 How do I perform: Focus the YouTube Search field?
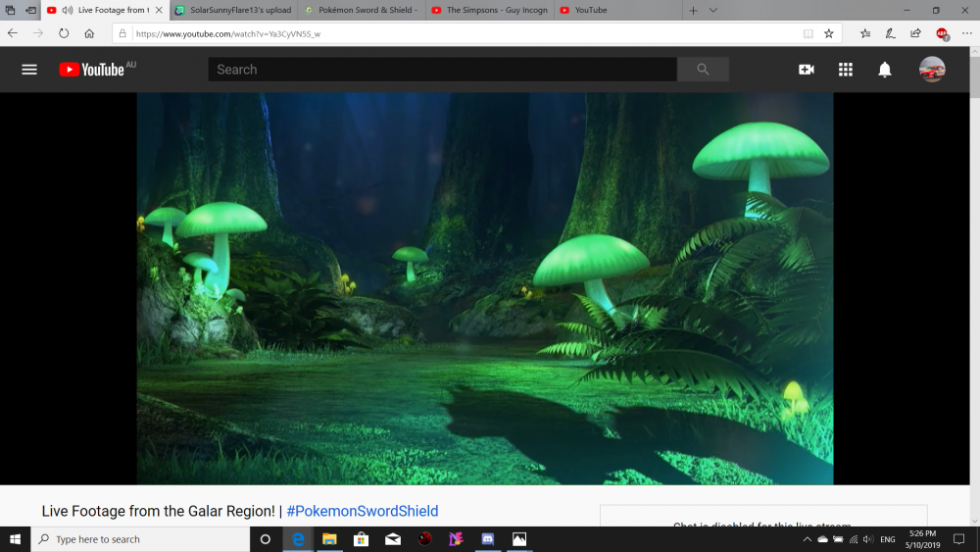coord(443,70)
